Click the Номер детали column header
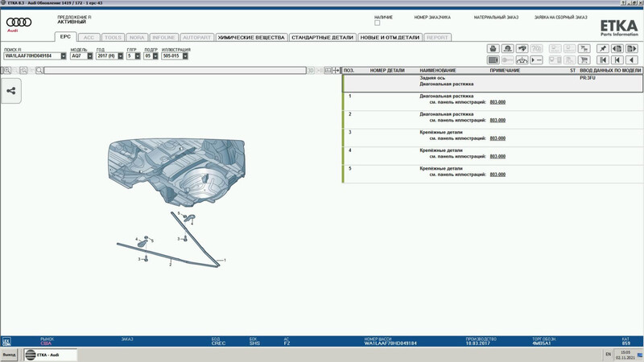644x362 pixels. click(x=387, y=71)
